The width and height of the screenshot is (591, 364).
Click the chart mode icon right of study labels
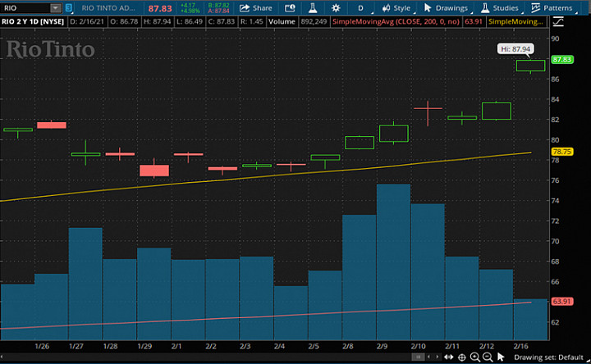tap(558, 22)
